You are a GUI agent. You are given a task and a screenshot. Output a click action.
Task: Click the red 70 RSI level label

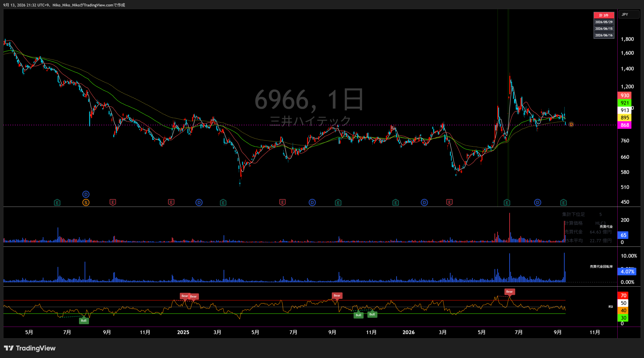[623, 295]
